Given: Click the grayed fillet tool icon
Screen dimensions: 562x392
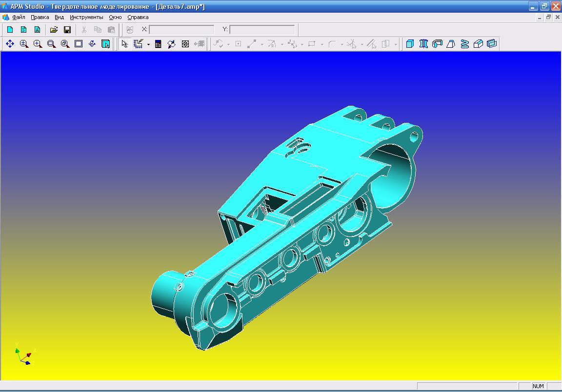Looking at the screenshot, I should [x=332, y=44].
